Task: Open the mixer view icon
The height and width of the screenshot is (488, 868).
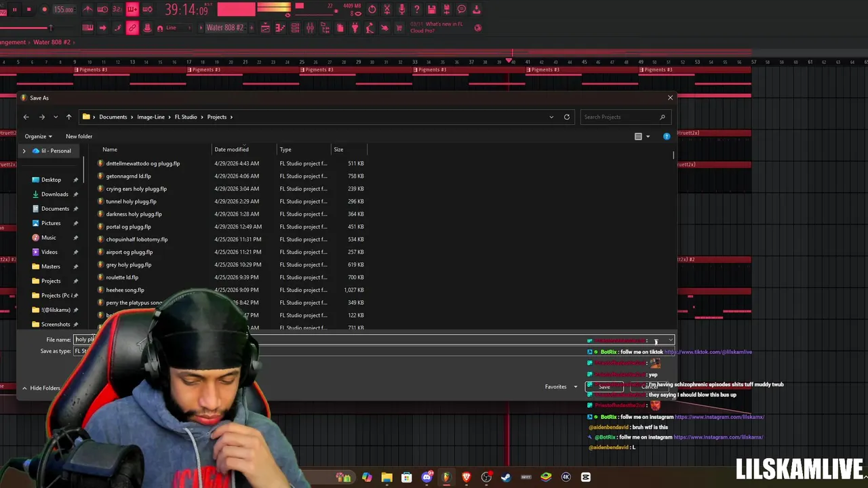Action: coord(310,28)
